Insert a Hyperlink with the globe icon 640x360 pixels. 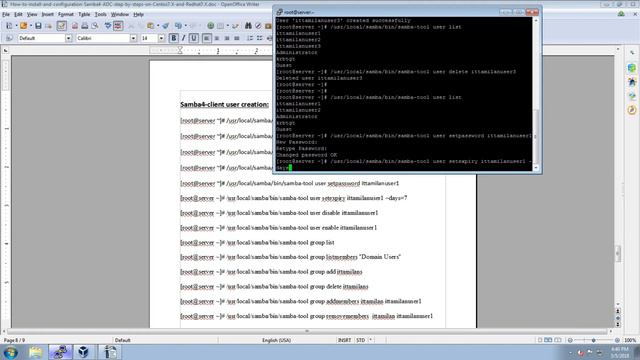[x=211, y=26]
